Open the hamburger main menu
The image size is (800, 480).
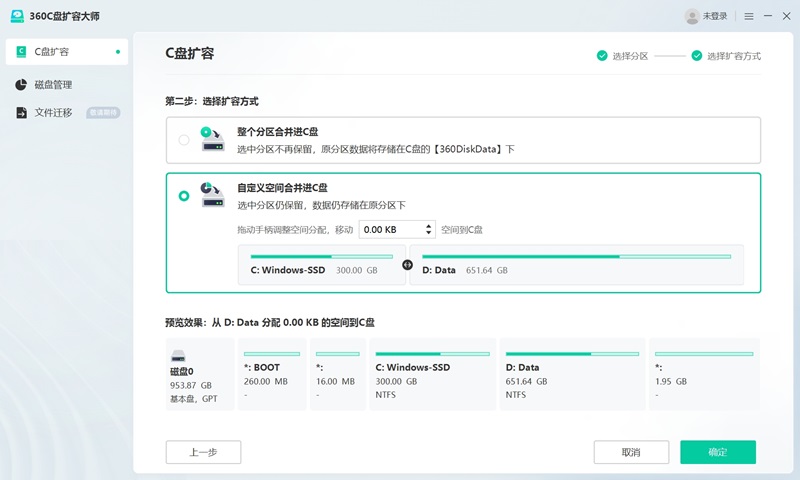[x=747, y=16]
